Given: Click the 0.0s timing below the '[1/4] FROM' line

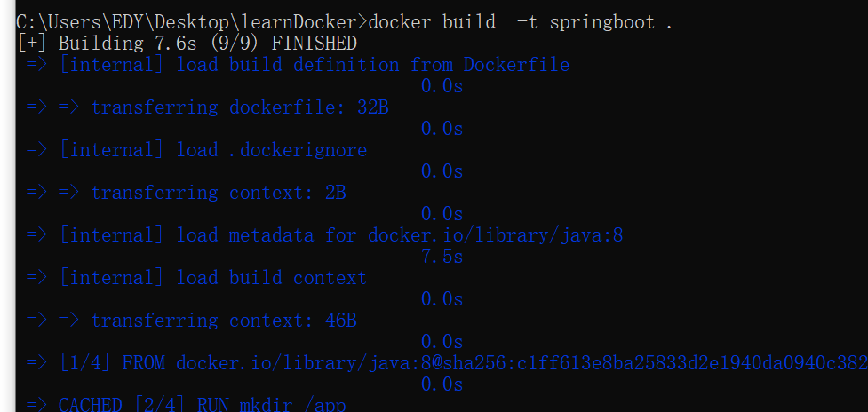Looking at the screenshot, I should coord(442,384).
